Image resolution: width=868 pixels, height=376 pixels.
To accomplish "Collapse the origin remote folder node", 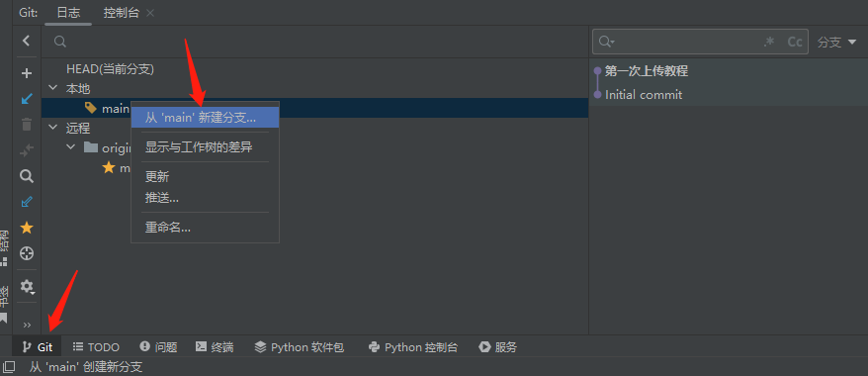I will click(x=71, y=146).
